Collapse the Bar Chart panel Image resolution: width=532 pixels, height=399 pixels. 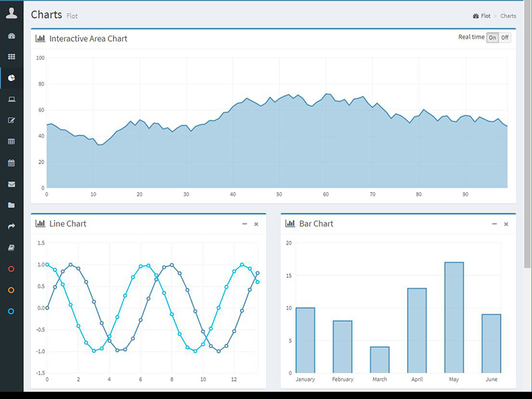point(494,224)
